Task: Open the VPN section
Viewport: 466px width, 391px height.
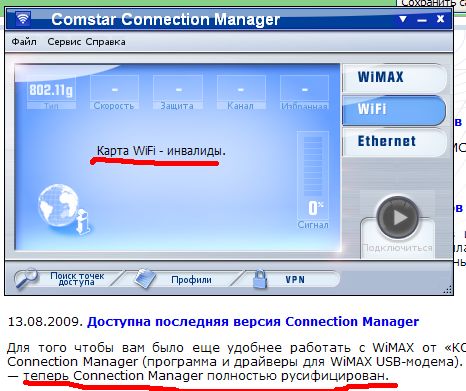Action: 295,279
